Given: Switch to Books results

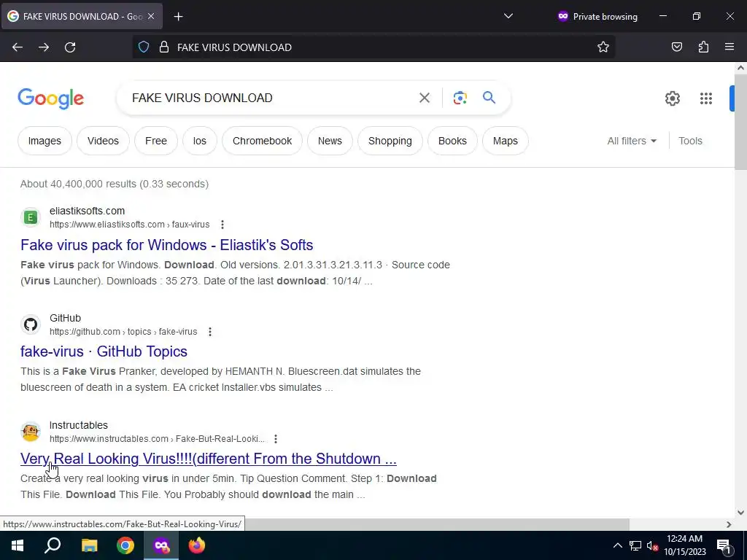Looking at the screenshot, I should pos(452,141).
